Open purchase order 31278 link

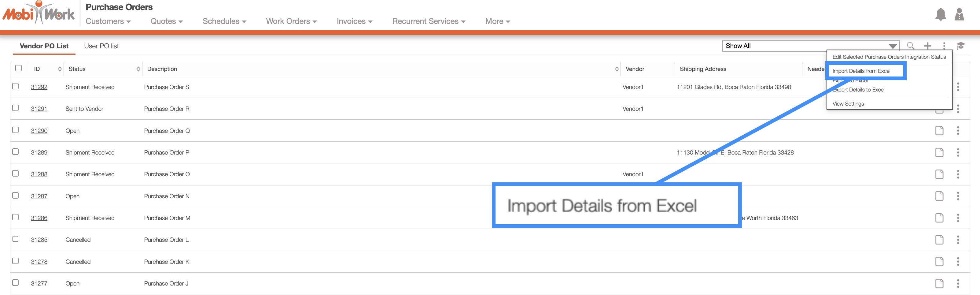click(39, 262)
